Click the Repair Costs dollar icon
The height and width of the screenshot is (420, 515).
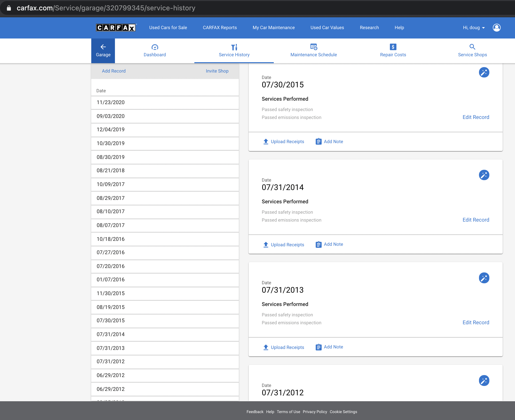tap(393, 47)
